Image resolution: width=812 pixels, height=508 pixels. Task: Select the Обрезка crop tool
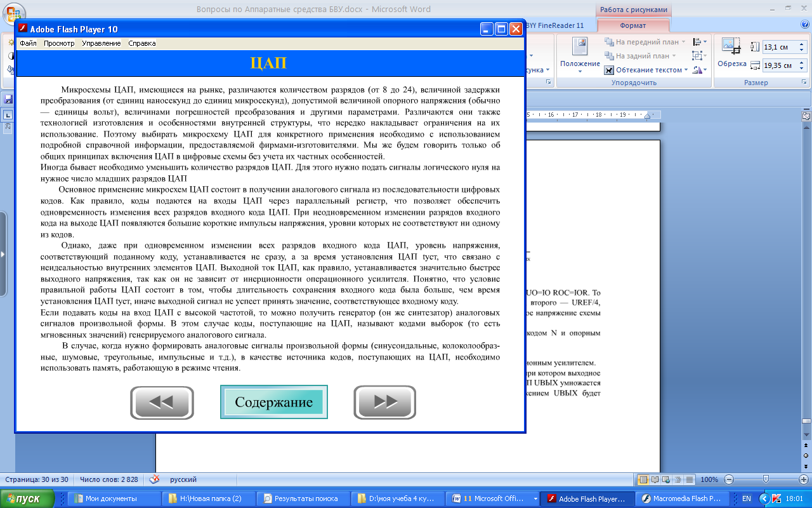click(x=731, y=53)
